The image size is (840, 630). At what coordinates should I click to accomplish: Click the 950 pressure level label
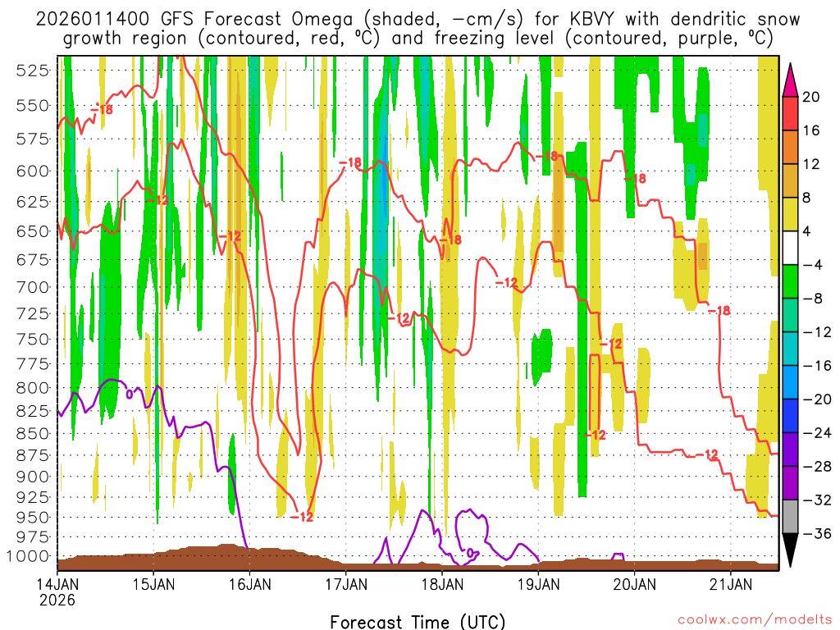(x=33, y=518)
